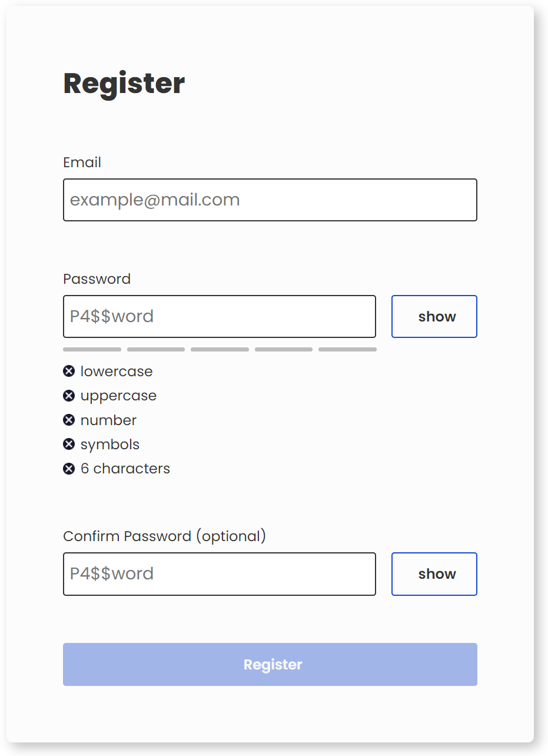Viewport: 548px width, 756px height.
Task: Click the first password strength bar segment
Action: (x=92, y=350)
